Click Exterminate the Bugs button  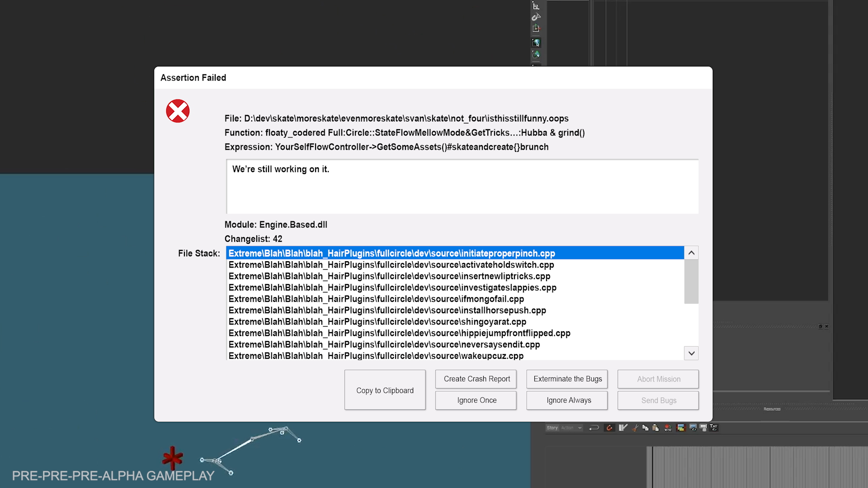[x=567, y=379]
